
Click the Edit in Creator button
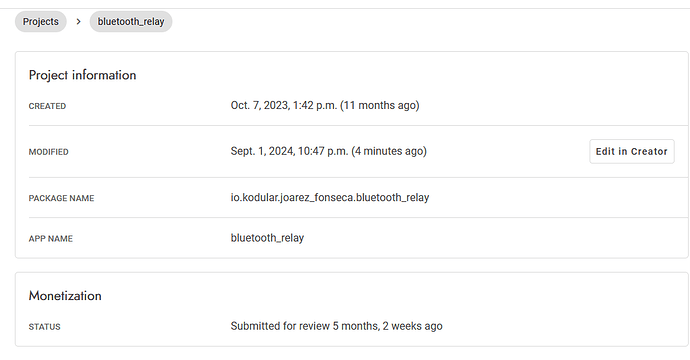(631, 151)
